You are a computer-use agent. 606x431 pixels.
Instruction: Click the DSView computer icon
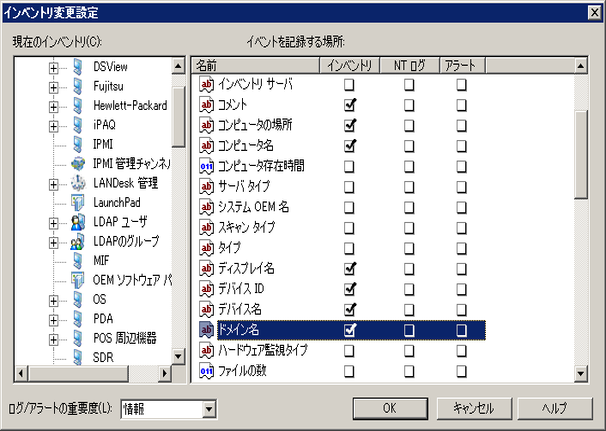[x=78, y=67]
